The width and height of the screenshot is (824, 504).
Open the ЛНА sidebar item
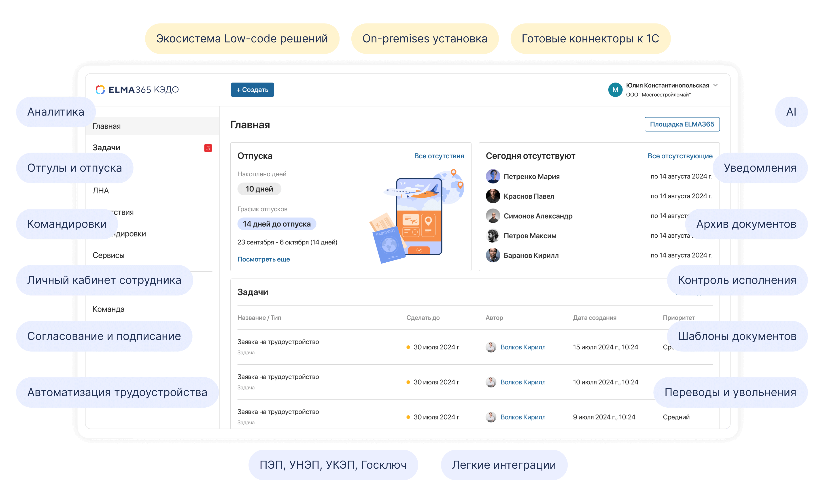pos(101,191)
